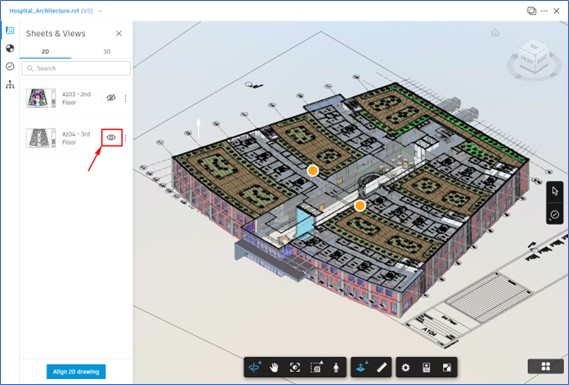This screenshot has width=569, height=385.
Task: Select the Orbit tool in bottom toolbar
Action: [254, 367]
